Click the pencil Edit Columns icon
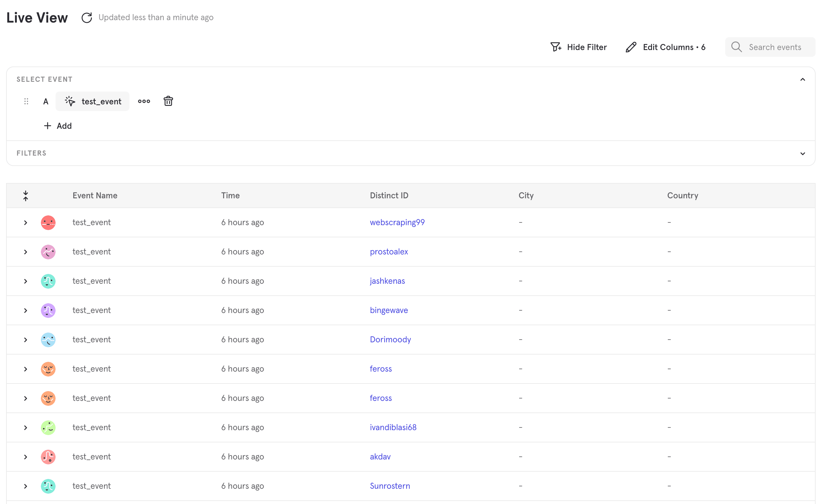 pyautogui.click(x=631, y=47)
